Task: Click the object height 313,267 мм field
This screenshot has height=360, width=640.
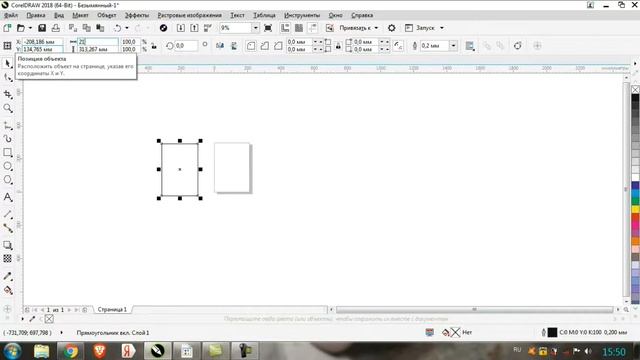Action: (98, 49)
